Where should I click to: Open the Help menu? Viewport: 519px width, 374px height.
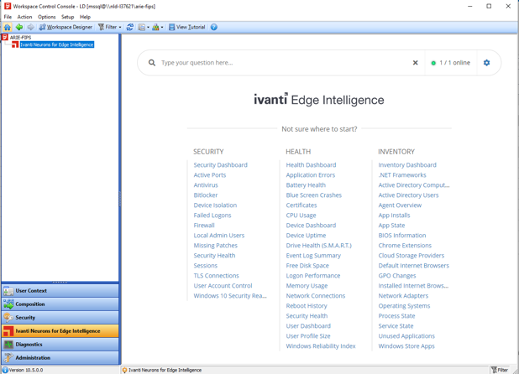point(85,17)
